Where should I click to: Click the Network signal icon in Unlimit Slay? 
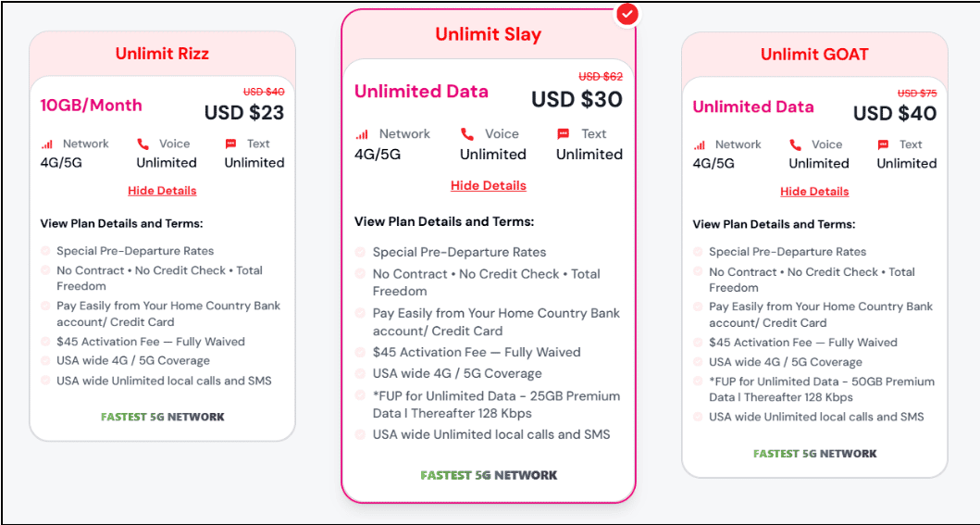tap(362, 134)
